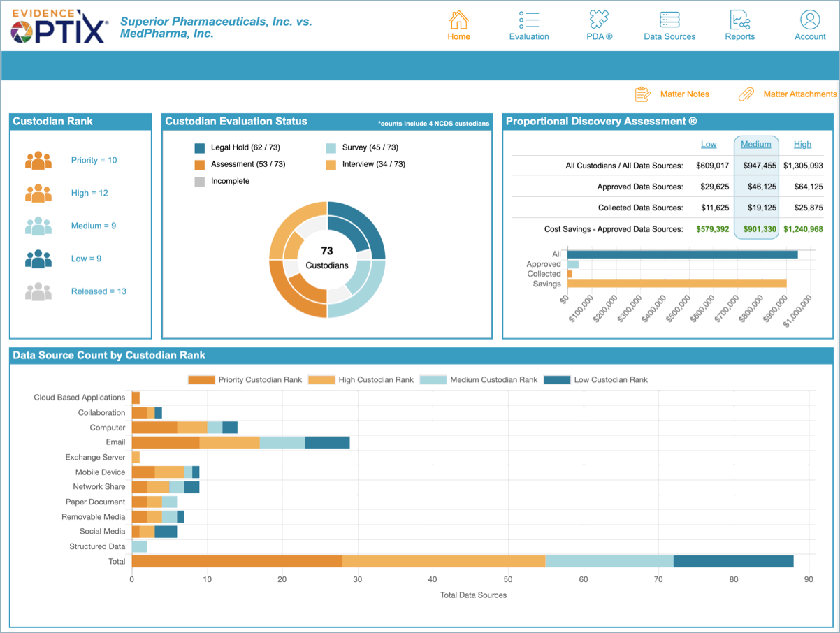This screenshot has height=633, width=840.
Task: Click the Survey legend color swatch
Action: [x=331, y=148]
